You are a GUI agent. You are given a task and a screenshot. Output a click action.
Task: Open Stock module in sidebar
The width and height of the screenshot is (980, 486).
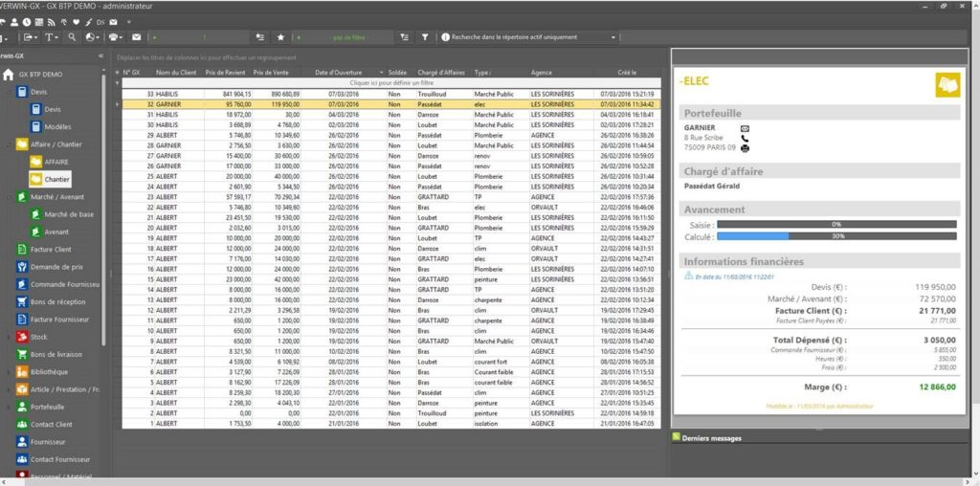pos(38,337)
